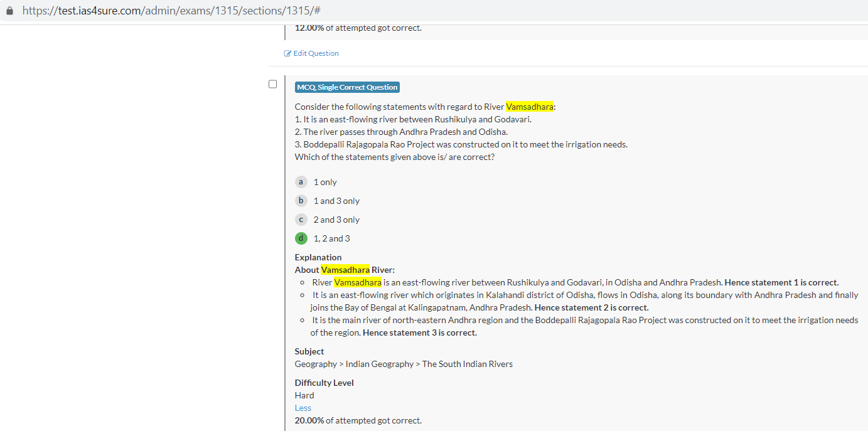Click the Geography subject breadcrumb path

coord(403,364)
